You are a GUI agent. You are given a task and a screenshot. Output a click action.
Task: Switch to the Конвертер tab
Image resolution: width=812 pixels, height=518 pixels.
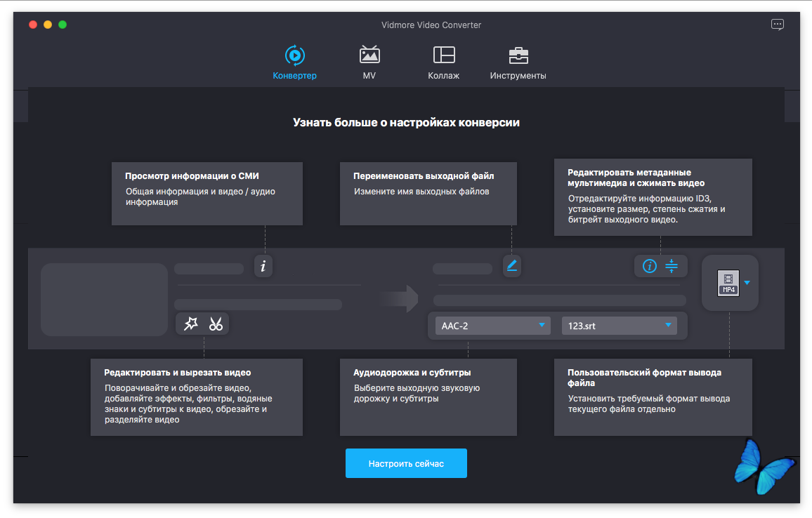294,62
